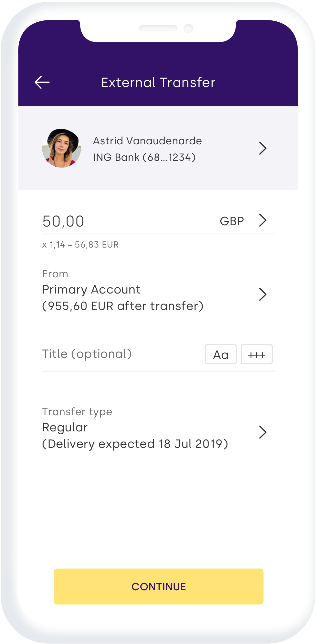Choose the Primary Account source row
Image resolution: width=316 pixels, height=644 pixels.
(x=91, y=290)
